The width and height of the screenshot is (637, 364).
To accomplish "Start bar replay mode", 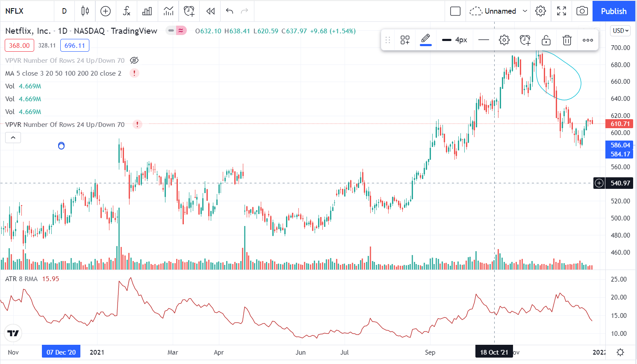I will coord(210,11).
